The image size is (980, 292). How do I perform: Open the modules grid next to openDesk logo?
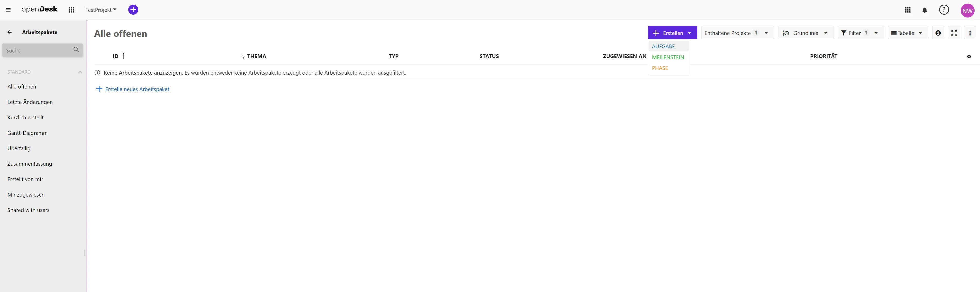click(x=71, y=10)
